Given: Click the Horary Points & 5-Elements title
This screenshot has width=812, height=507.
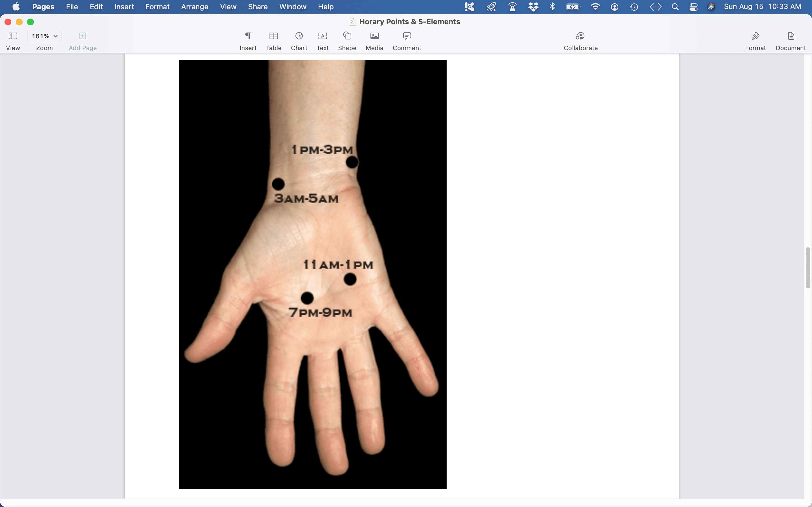Looking at the screenshot, I should [x=409, y=22].
